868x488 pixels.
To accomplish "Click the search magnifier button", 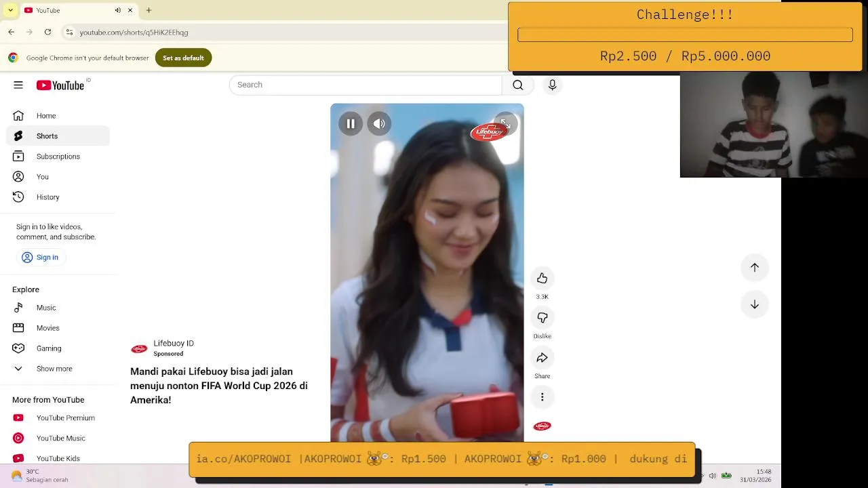I will [517, 85].
